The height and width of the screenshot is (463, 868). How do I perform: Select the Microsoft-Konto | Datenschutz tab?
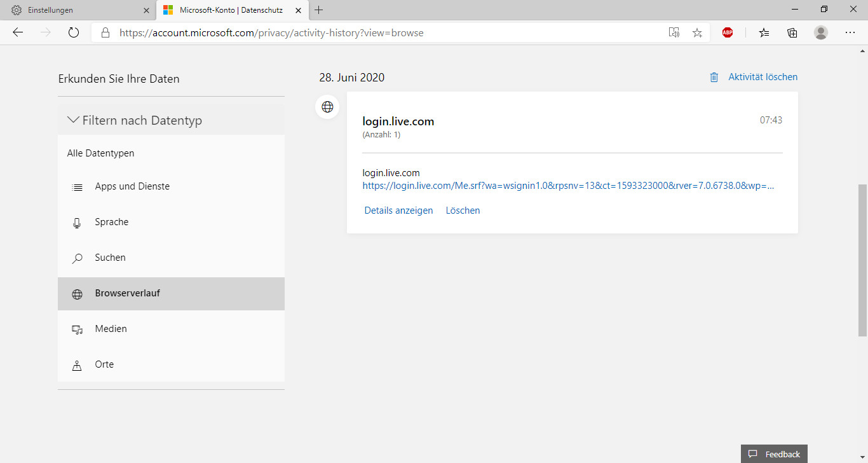point(231,10)
